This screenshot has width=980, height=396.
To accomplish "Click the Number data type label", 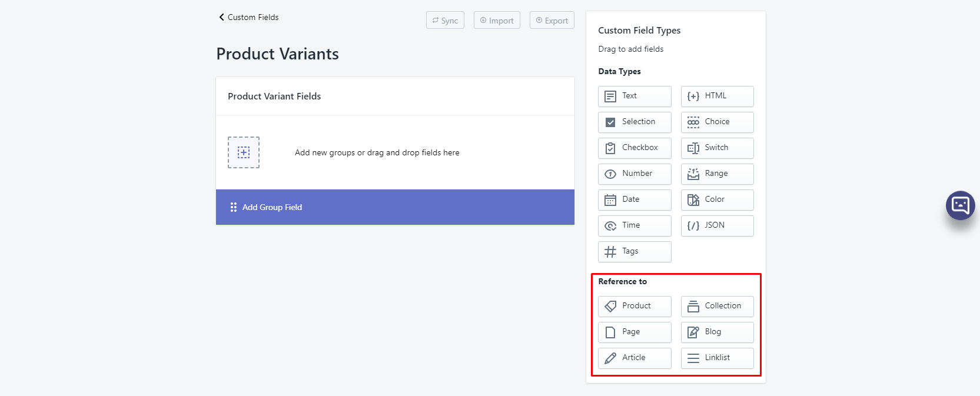I will point(637,173).
